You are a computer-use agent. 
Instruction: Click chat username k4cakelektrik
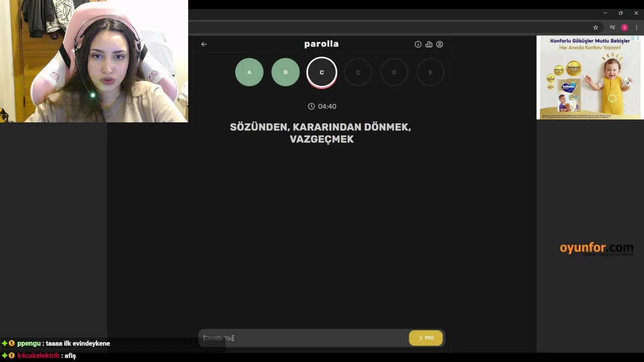(x=38, y=355)
